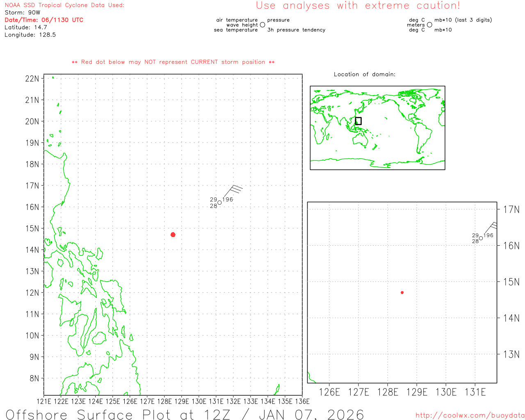Click the red storm dot on main map
Image resolution: width=525 pixels, height=420 pixels.
pyautogui.click(x=173, y=235)
